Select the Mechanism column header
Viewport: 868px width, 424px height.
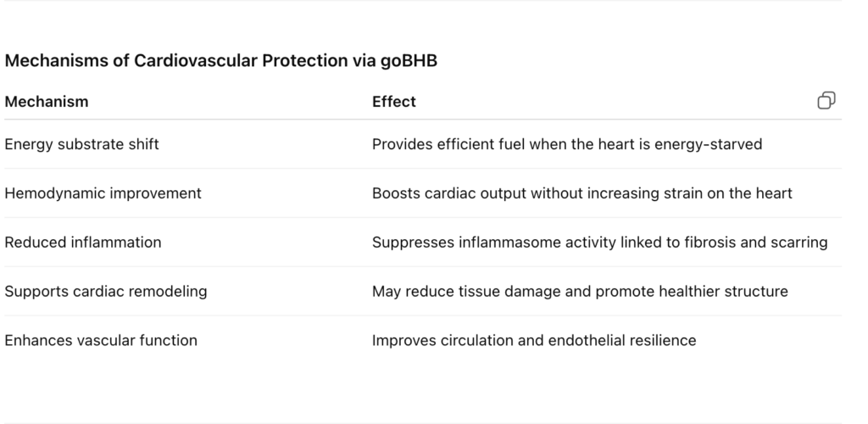coord(47,102)
